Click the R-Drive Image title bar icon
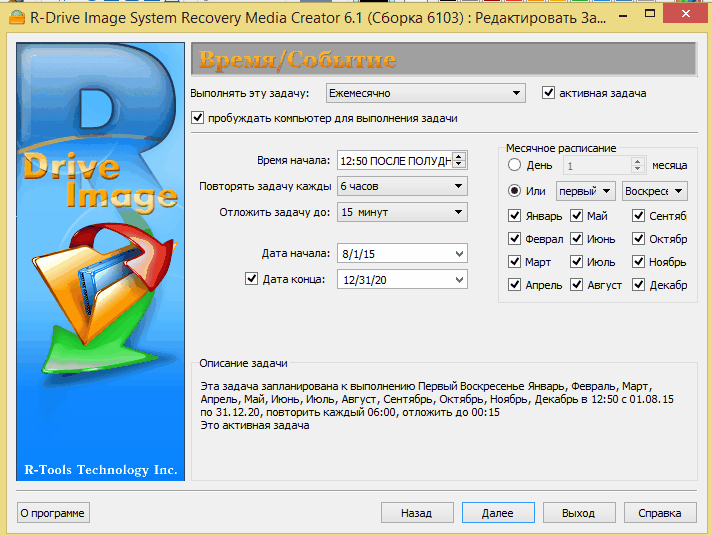Screen dimensions: 712x536 [16, 18]
